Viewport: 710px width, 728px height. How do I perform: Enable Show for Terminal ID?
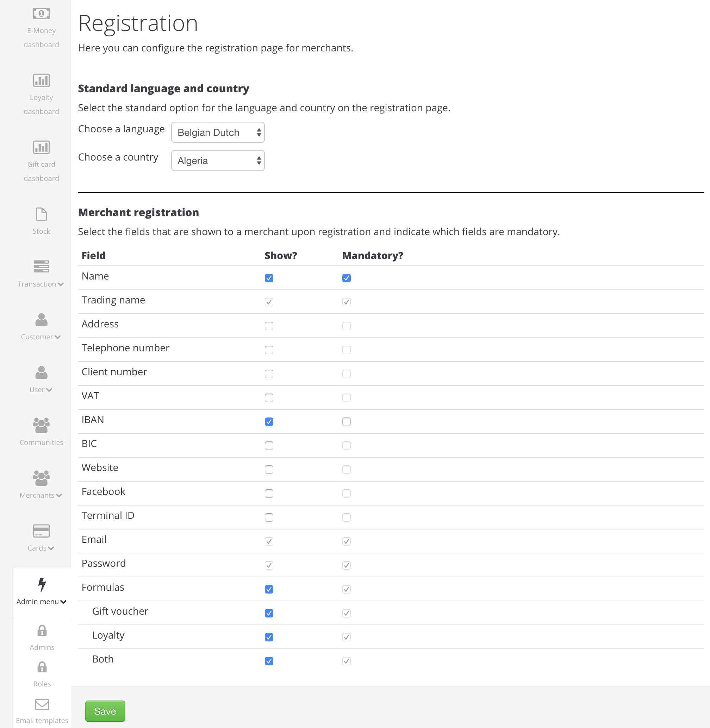[x=269, y=517]
